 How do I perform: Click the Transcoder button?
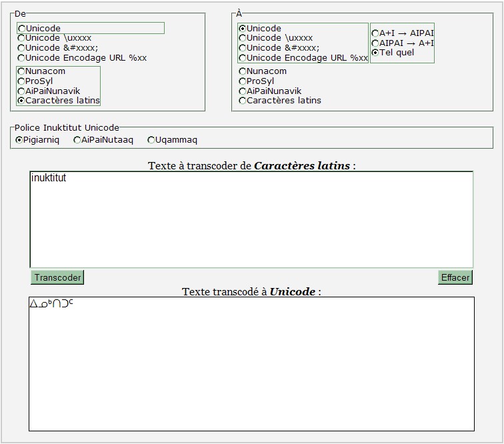point(57,277)
